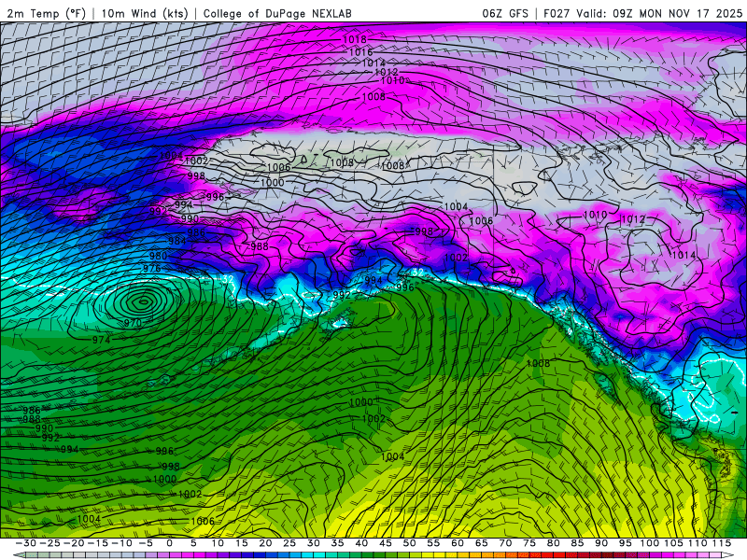Select the 95 value on the temperature scale
The width and height of the screenshot is (747, 560).
625,543
